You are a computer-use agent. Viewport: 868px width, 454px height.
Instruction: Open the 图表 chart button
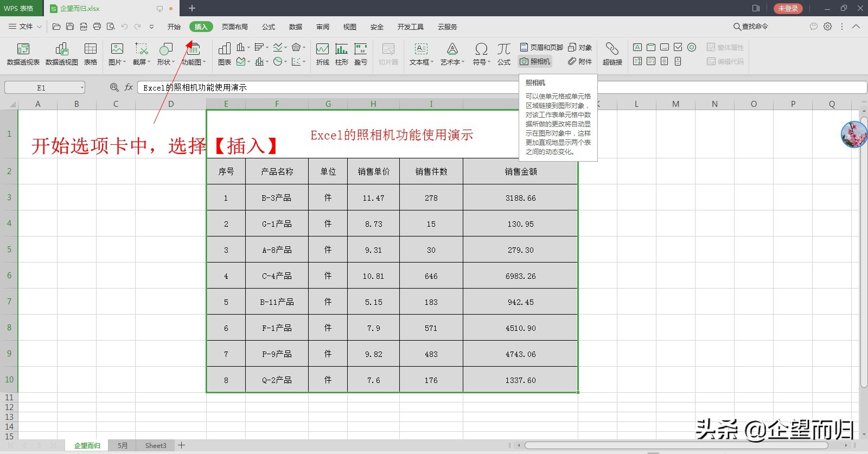[x=225, y=54]
